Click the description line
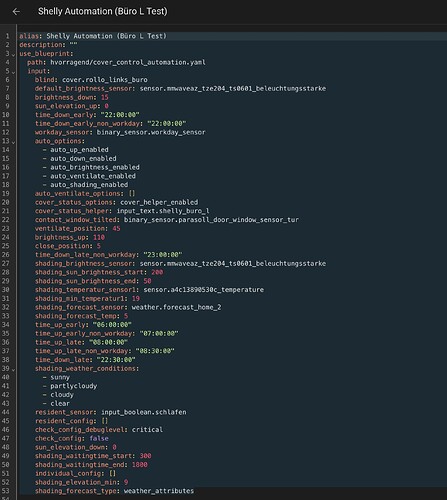The height and width of the screenshot is (500, 447). coord(48,45)
